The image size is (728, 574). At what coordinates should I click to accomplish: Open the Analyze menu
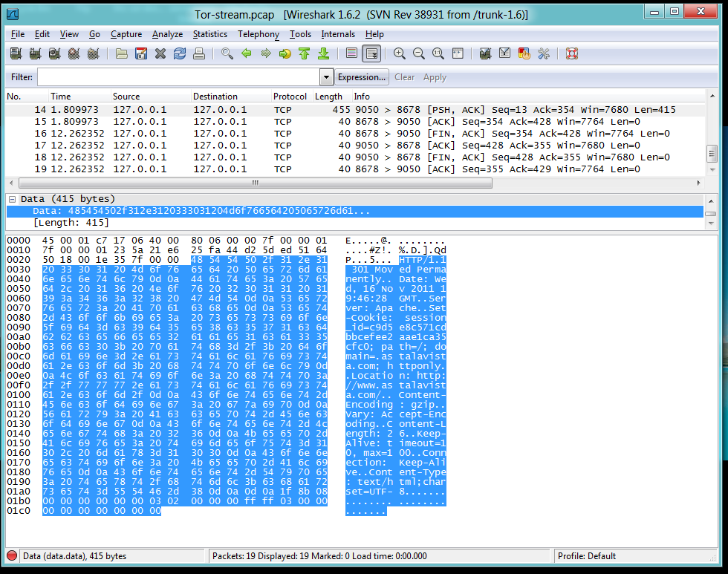tap(167, 34)
